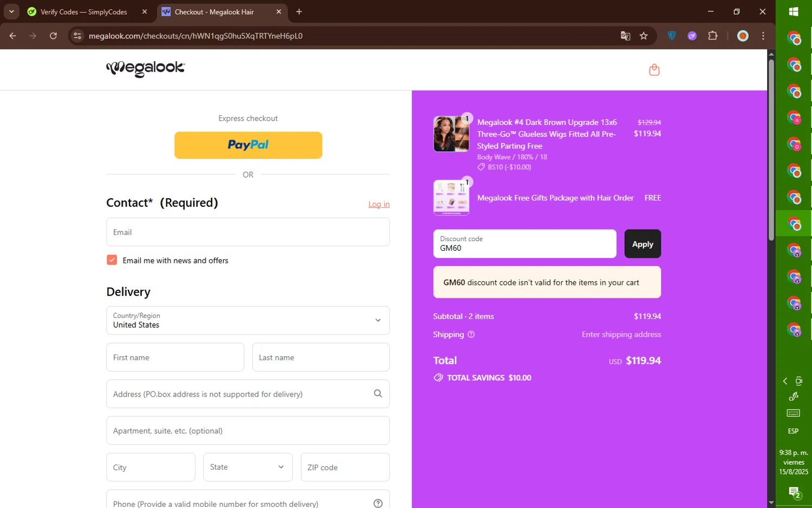Viewport: 812px width, 508px height.
Task: Open site information icon in address bar
Action: pos(77,36)
